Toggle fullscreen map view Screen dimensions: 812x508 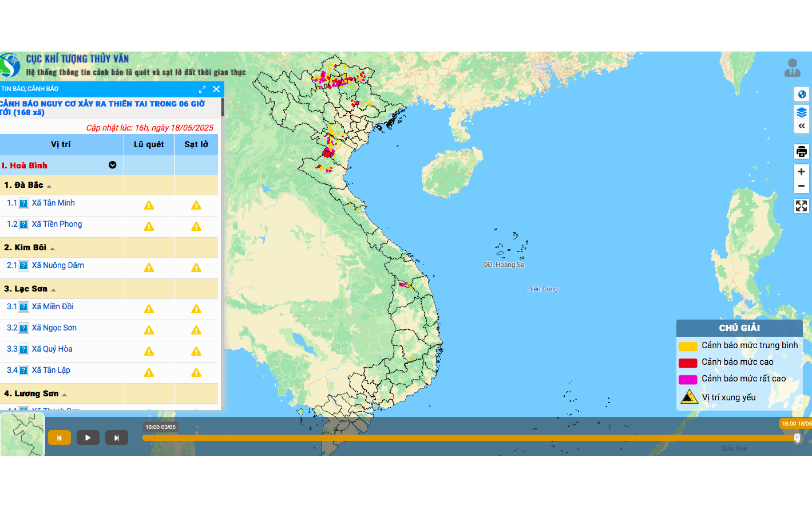tap(802, 206)
